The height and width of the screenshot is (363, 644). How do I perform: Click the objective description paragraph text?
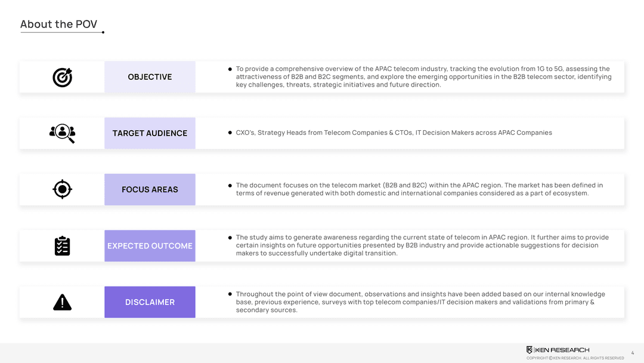click(x=423, y=77)
